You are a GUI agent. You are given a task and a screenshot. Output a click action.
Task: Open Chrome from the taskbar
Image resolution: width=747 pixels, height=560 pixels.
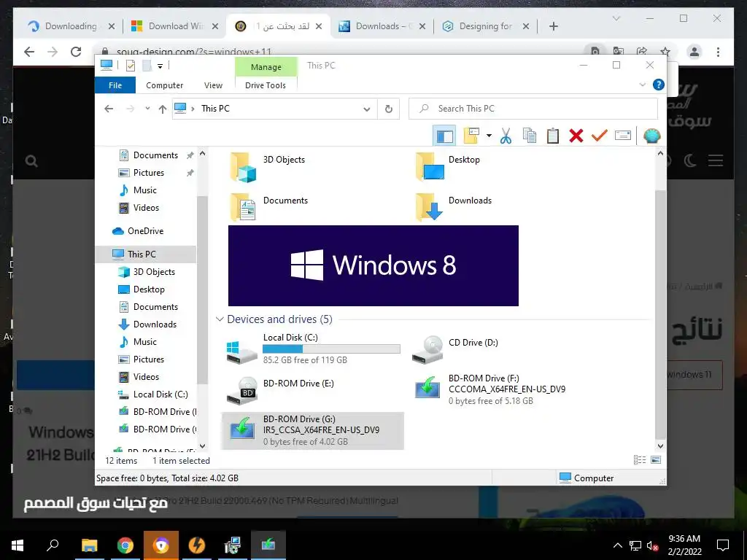pos(125,545)
